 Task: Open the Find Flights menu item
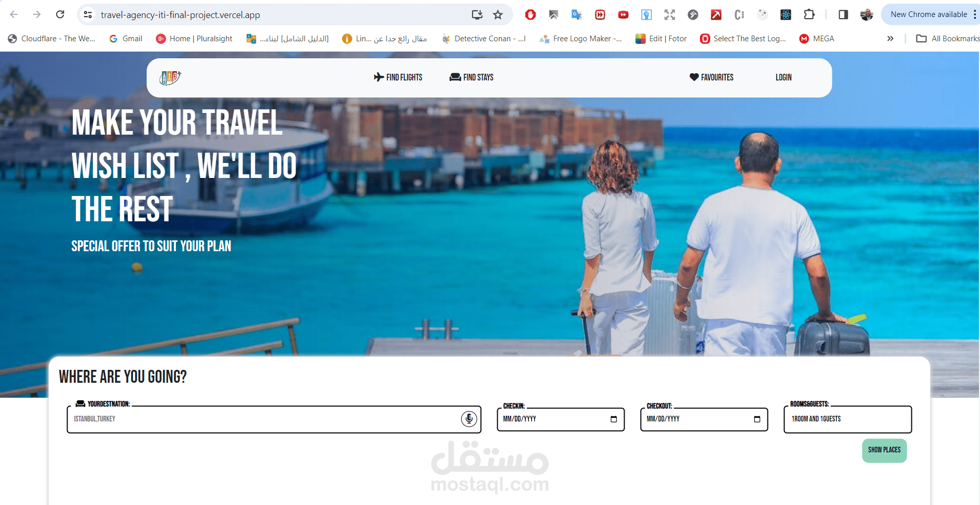(x=398, y=77)
